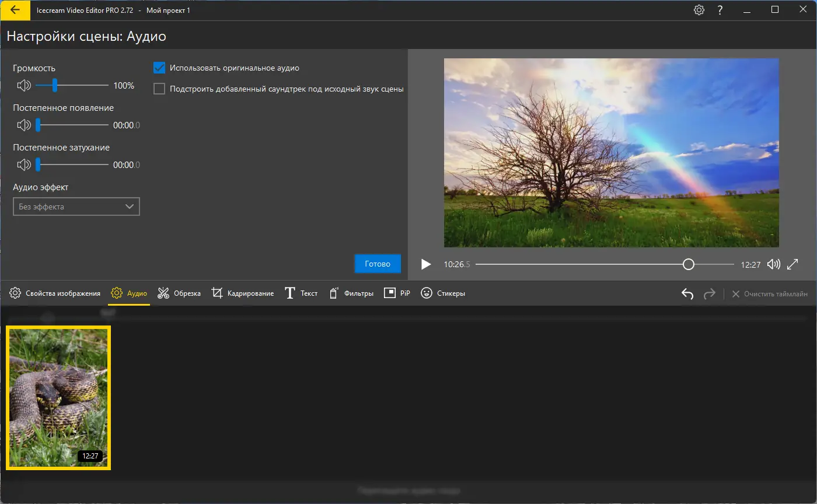Open the Аудио эффект dropdown
The height and width of the screenshot is (504, 817).
tap(76, 206)
